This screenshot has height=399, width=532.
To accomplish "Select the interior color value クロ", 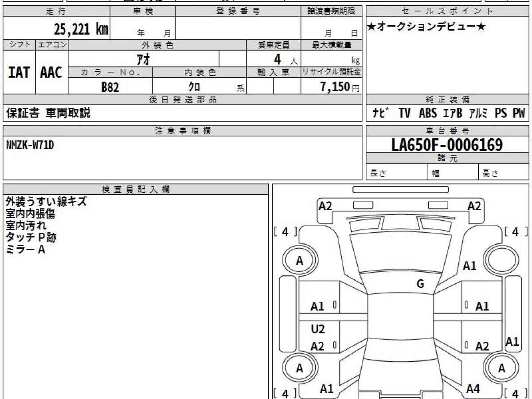I will tap(194, 87).
